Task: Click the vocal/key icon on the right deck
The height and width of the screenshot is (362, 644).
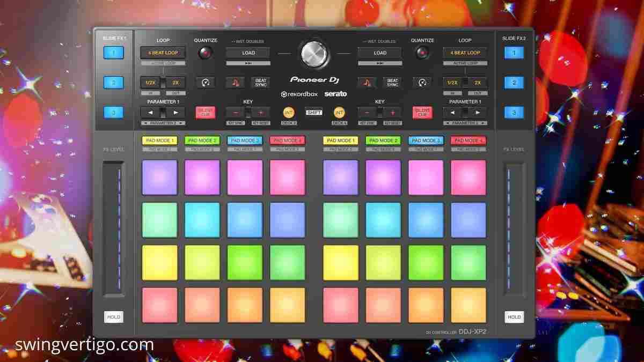Action: [367, 82]
